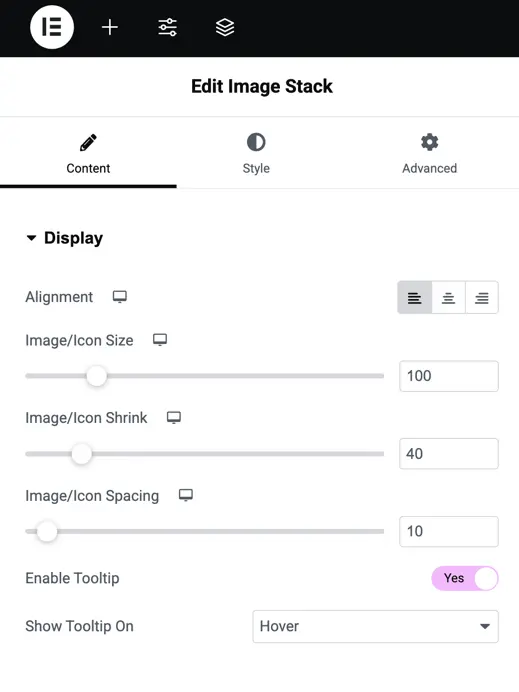Click the Elementor logo icon

[52, 27]
